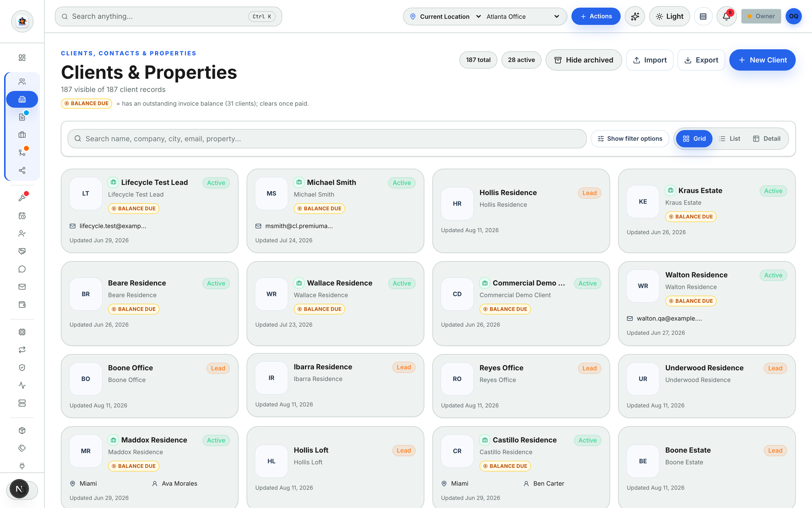This screenshot has width=812, height=508.
Task: Open the package box sidebar icon
Action: coord(22,430)
